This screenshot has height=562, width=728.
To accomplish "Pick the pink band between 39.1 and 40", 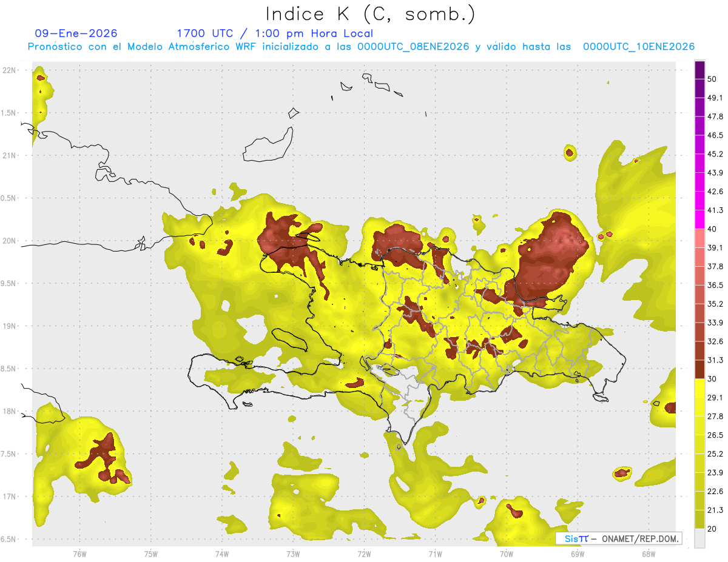I will point(699,238).
